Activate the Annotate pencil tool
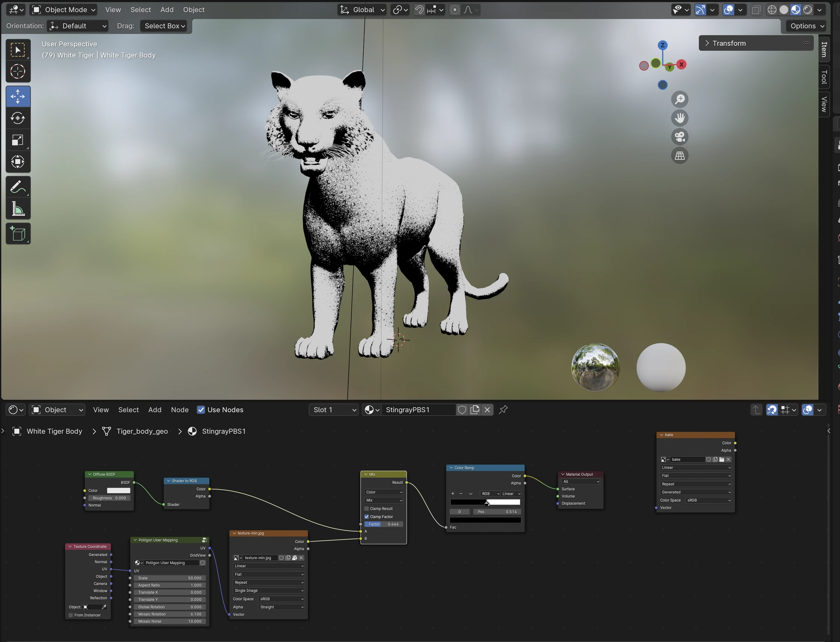Image resolution: width=840 pixels, height=642 pixels. 18,187
